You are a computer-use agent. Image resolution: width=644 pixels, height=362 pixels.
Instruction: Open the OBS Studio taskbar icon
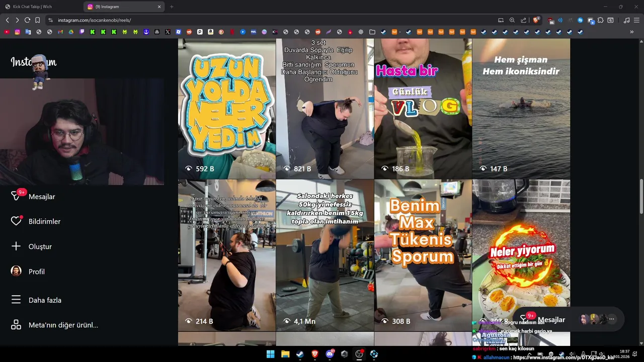[x=359, y=354]
